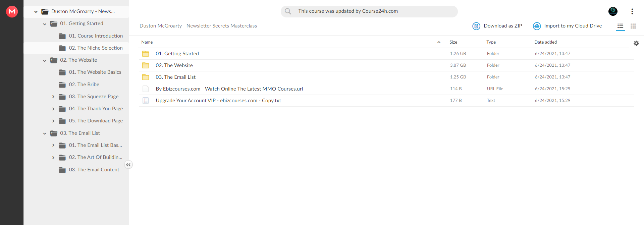The height and width of the screenshot is (225, 644).
Task: Open the three-dot more options menu
Action: 632,11
